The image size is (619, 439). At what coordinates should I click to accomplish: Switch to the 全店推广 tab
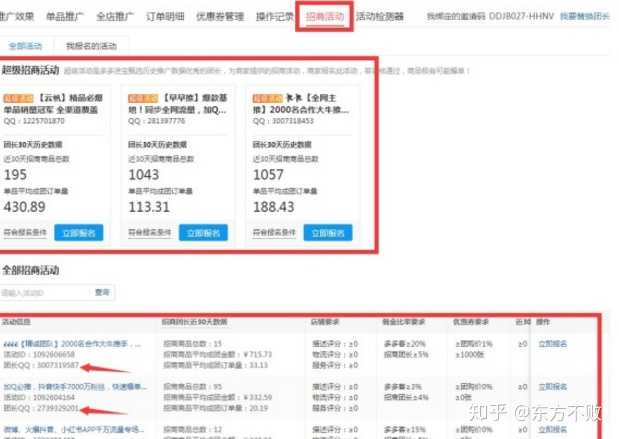pyautogui.click(x=115, y=17)
